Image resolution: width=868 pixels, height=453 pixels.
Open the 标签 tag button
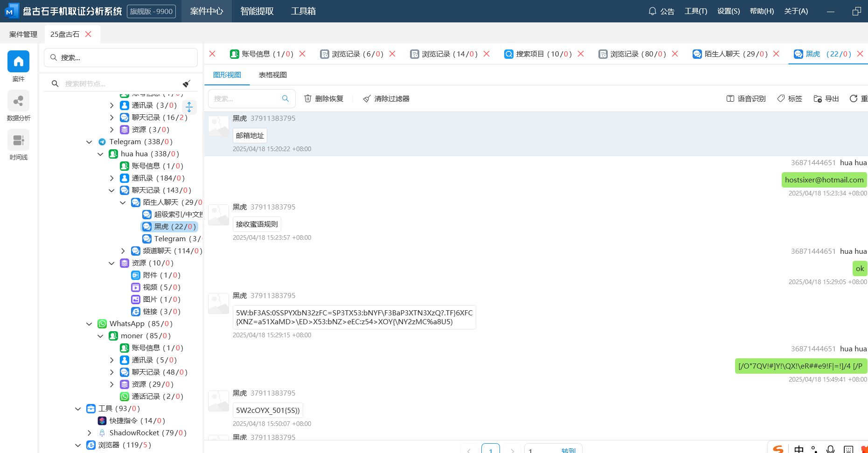point(789,98)
